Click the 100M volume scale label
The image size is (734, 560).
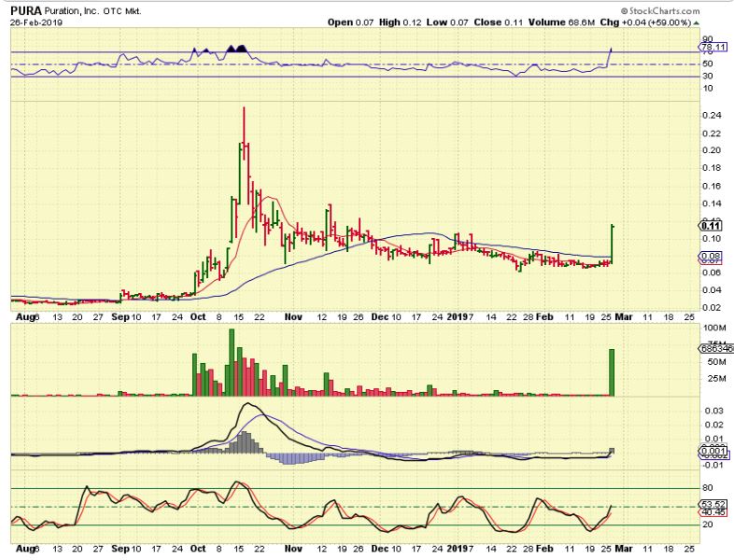[714, 329]
